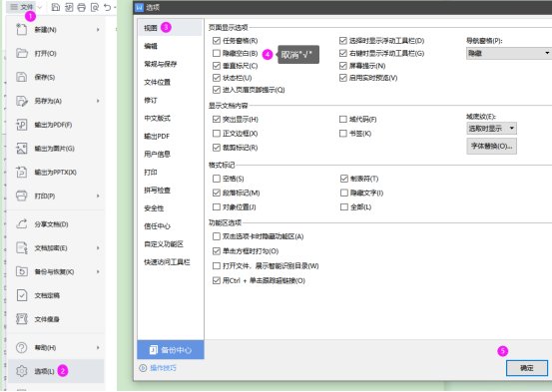The image size is (552, 392).
Task: Expand the 备份与恢复(K) submenu arrow
Action: coord(98,271)
